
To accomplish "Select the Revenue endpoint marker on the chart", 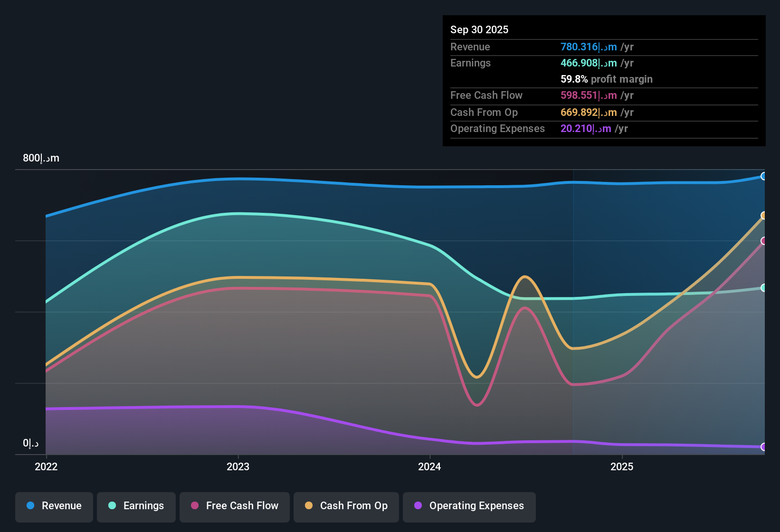I will tap(764, 176).
